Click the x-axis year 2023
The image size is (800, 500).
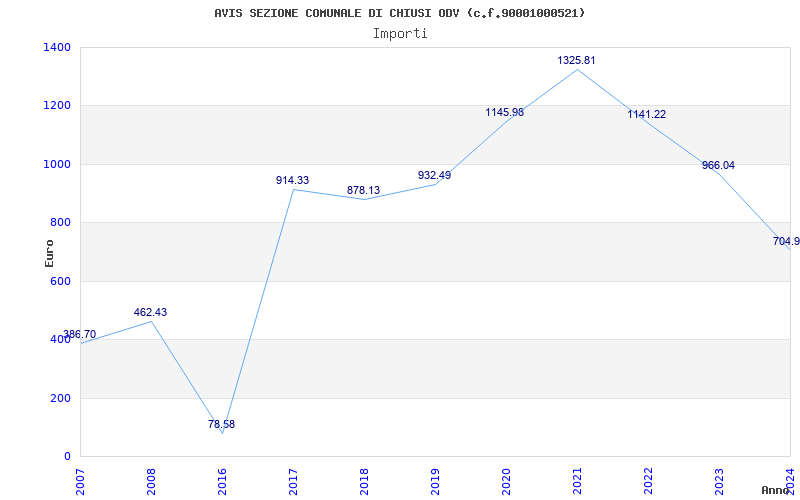[x=719, y=482]
